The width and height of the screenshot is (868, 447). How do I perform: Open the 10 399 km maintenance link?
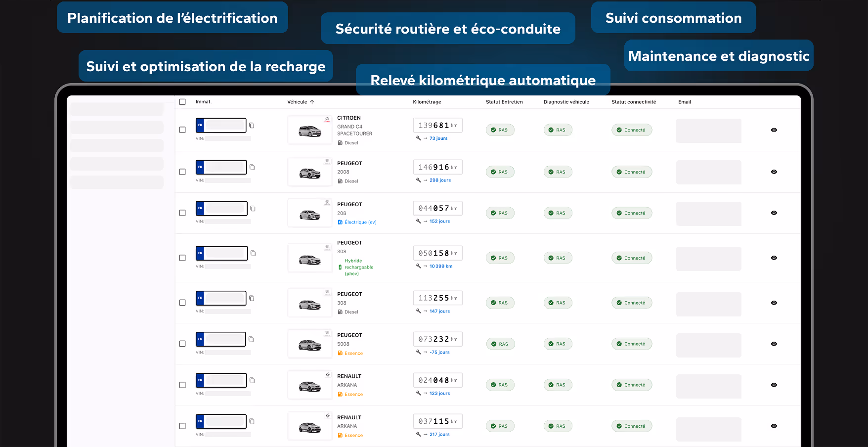point(441,267)
